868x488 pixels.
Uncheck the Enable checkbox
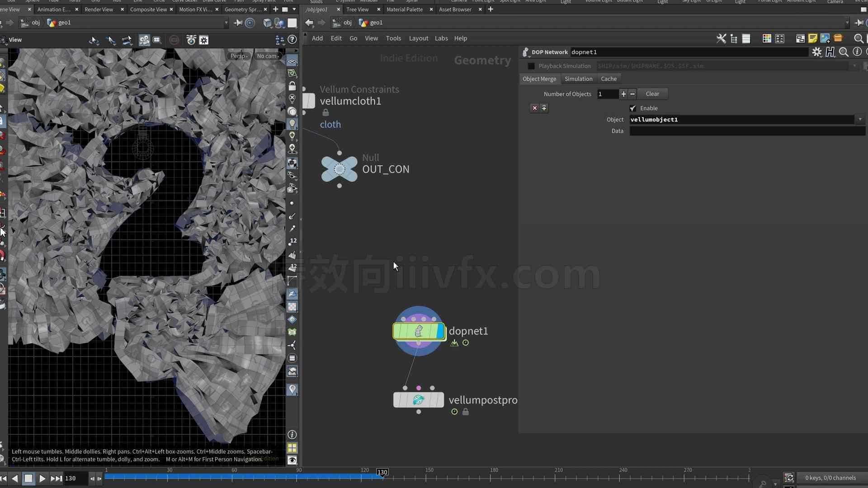coord(633,108)
